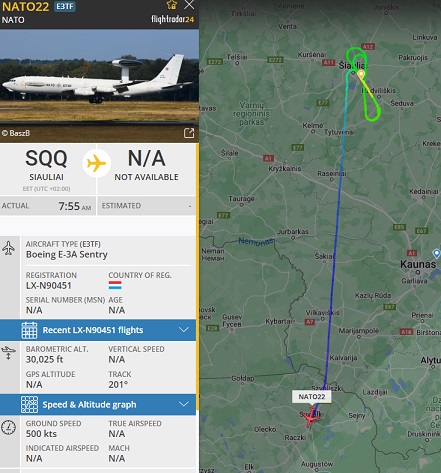
Task: Select the red NATO22 aircraft on map
Action: [311, 416]
